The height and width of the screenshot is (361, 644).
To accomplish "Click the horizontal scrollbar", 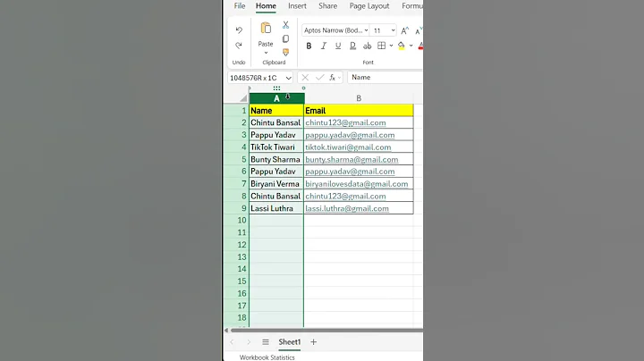I will [326, 331].
